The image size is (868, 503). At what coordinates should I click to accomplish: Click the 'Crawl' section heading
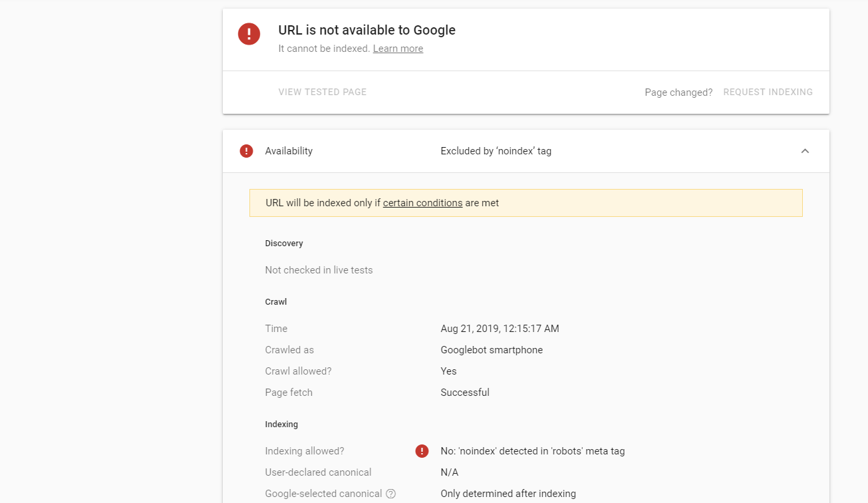coord(276,302)
